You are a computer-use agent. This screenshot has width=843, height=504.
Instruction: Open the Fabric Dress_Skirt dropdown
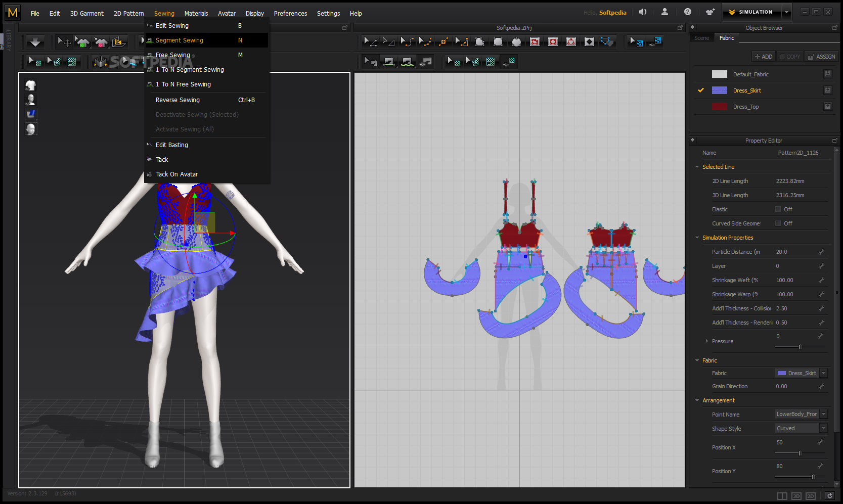[x=824, y=373]
